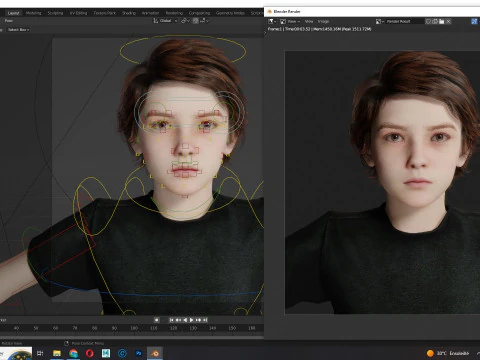This screenshot has width=480, height=360.
Task: Switch to the UV Editing workspace tab
Action: tap(78, 13)
